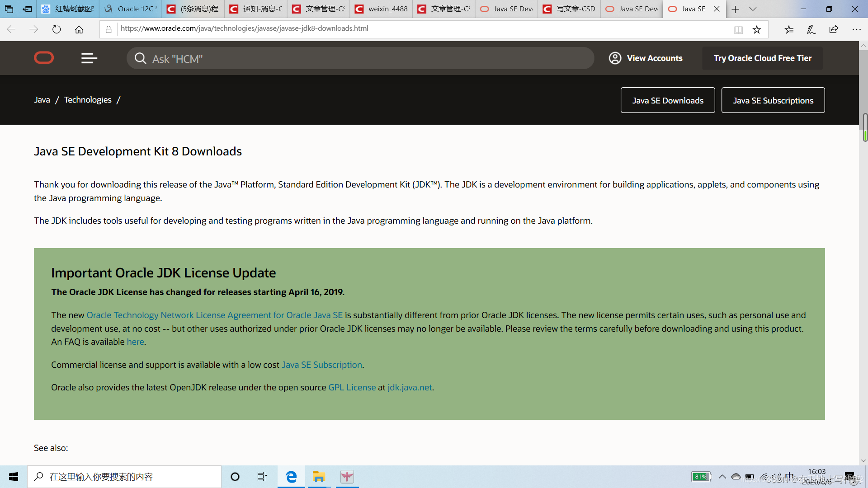
Task: Open the add notes pen icon
Action: [811, 30]
